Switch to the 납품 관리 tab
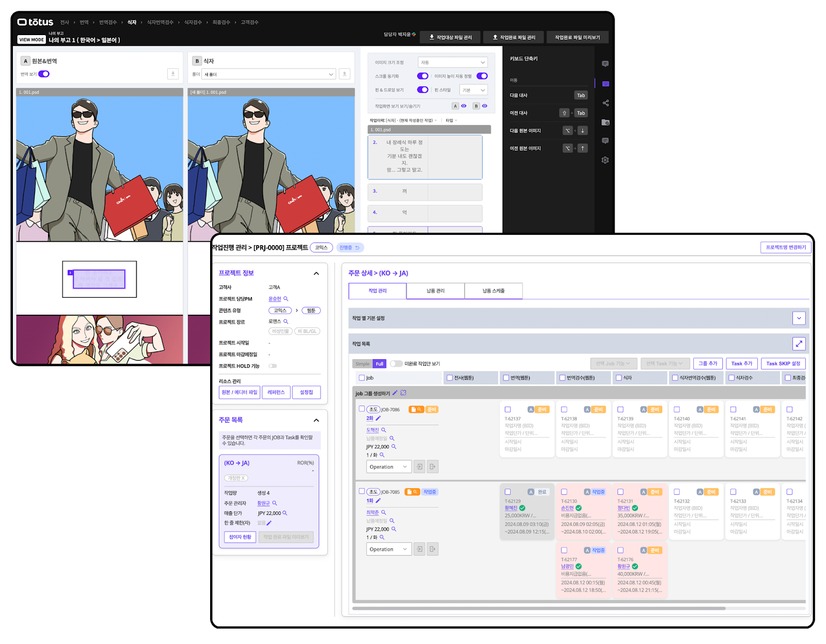Screen dimensions: 826x644 [436, 291]
